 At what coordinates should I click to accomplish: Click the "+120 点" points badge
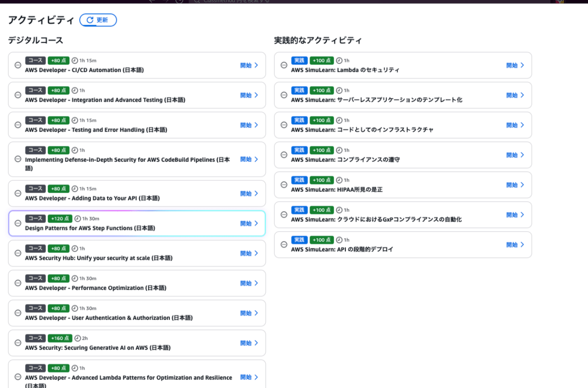pyautogui.click(x=60, y=219)
